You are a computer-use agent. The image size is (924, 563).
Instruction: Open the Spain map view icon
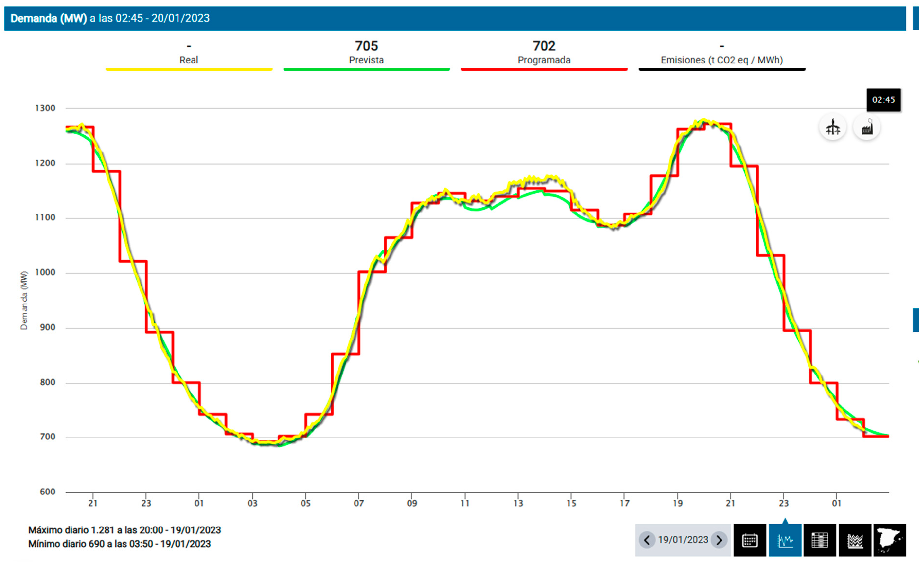pos(889,540)
